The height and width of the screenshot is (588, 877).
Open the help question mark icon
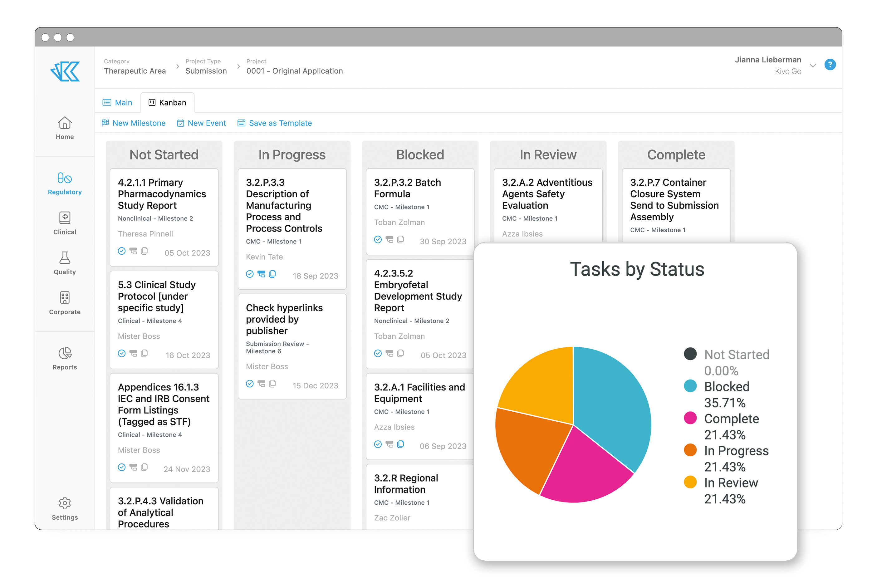tap(830, 65)
